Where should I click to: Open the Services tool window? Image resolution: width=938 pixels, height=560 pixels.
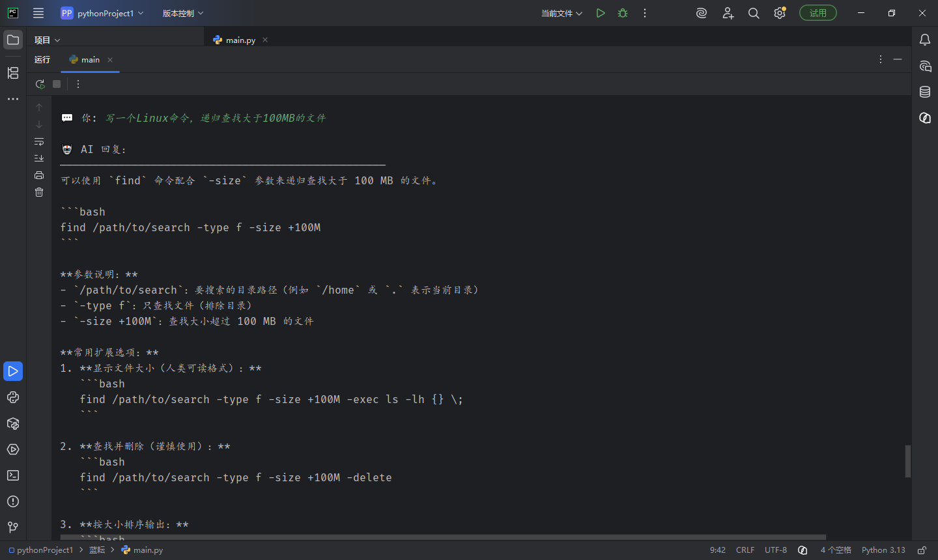13,449
